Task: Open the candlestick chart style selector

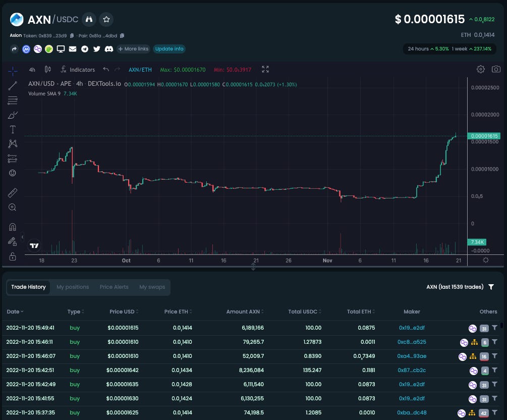Action: click(48, 69)
